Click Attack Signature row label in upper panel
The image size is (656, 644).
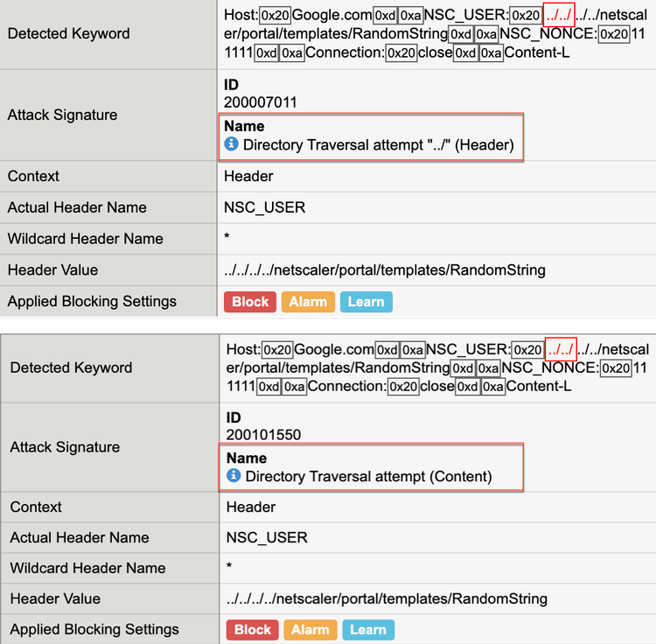62,115
